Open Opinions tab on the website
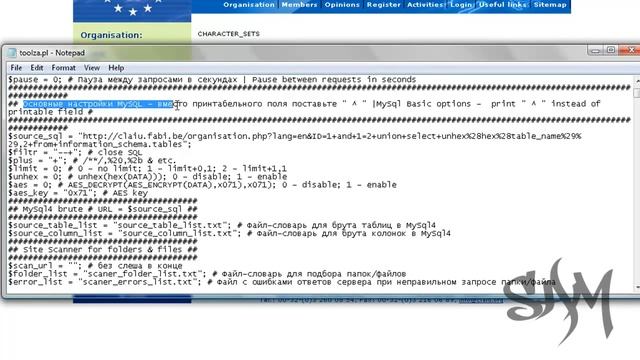 point(342,5)
